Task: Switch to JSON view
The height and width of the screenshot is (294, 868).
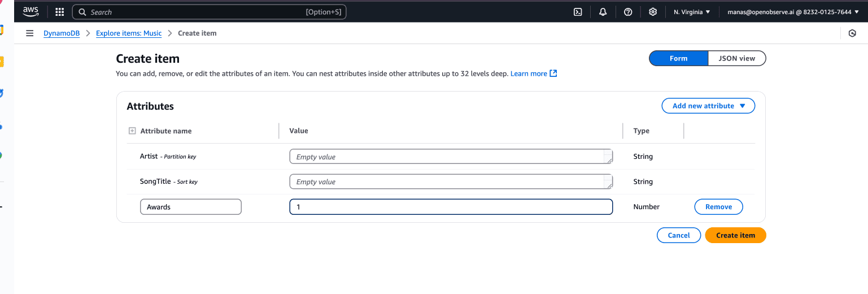Action: (736, 58)
